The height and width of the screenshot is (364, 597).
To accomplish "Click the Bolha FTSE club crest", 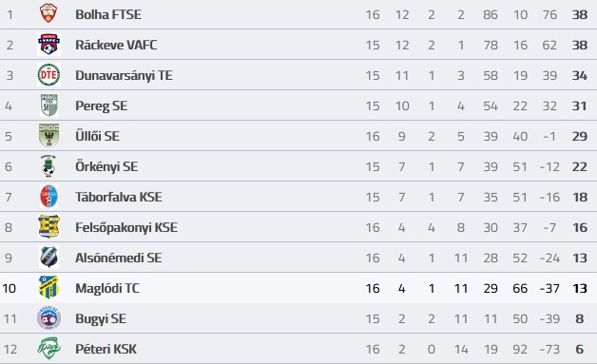I will pyautogui.click(x=48, y=13).
